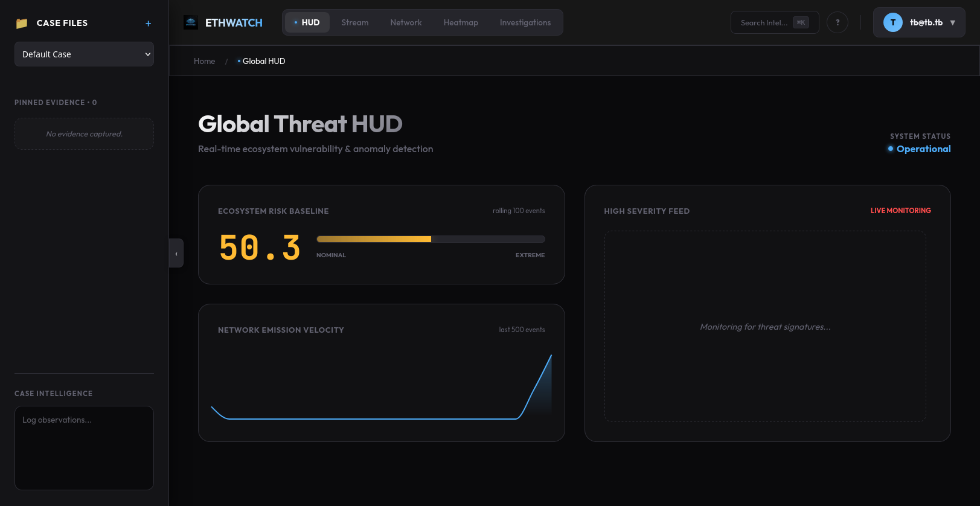Image resolution: width=980 pixels, height=506 pixels.
Task: Click the Operational system status text
Action: point(923,149)
